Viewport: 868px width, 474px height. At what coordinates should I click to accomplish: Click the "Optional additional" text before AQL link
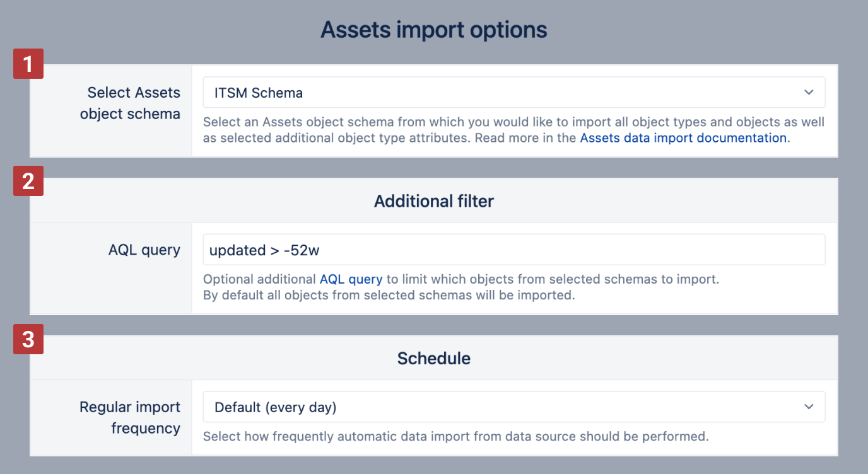[x=259, y=279]
